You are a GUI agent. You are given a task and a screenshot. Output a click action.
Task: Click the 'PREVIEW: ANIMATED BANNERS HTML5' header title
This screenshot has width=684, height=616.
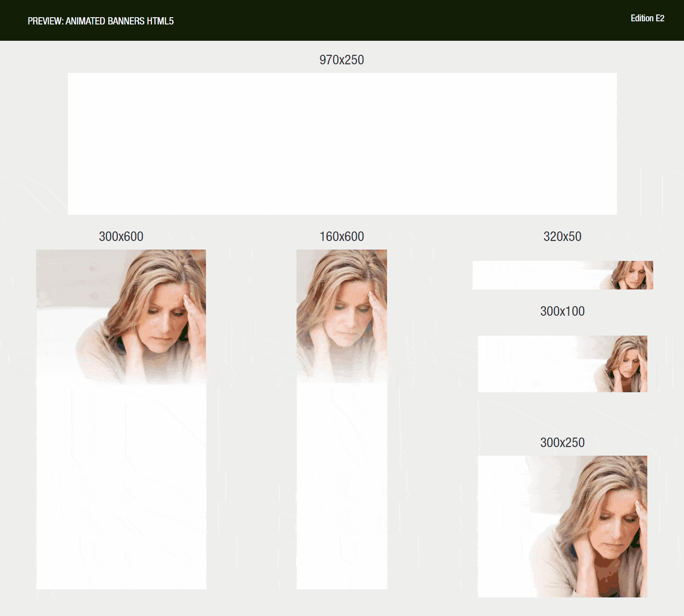coord(100,21)
